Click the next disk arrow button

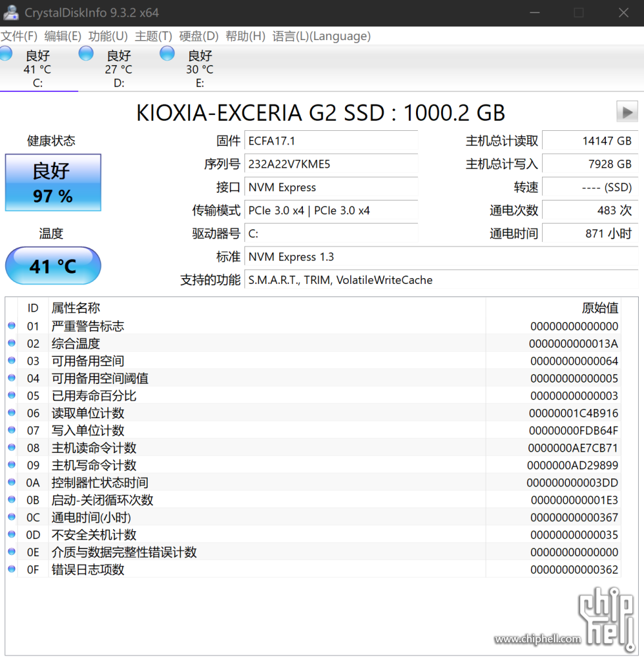627,112
